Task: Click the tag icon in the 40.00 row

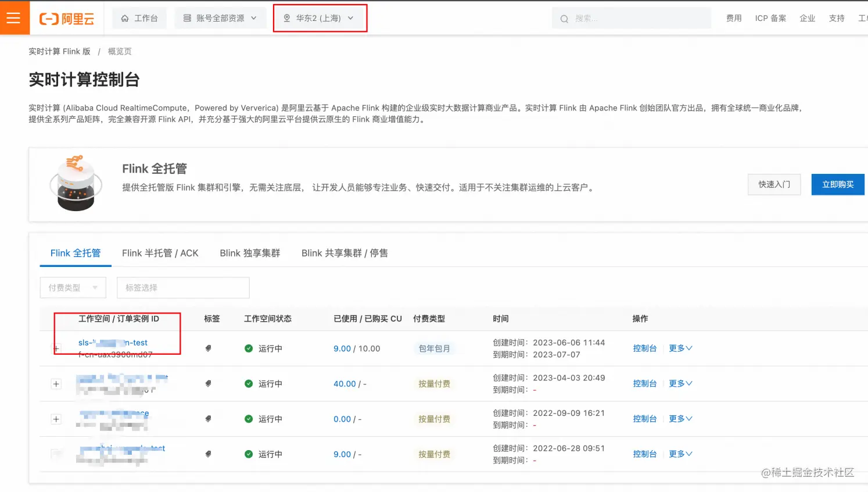Action: click(208, 384)
